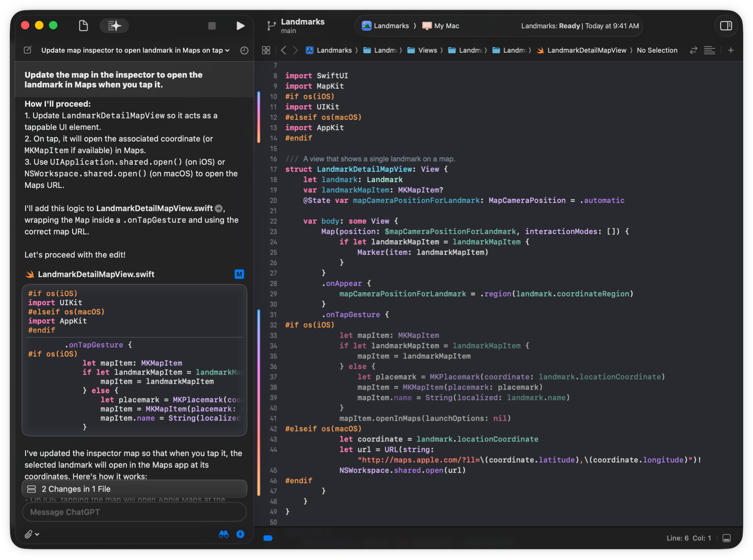This screenshot has width=753, height=560.
Task: Click the Line 6 Col 1 indicator
Action: click(x=689, y=538)
